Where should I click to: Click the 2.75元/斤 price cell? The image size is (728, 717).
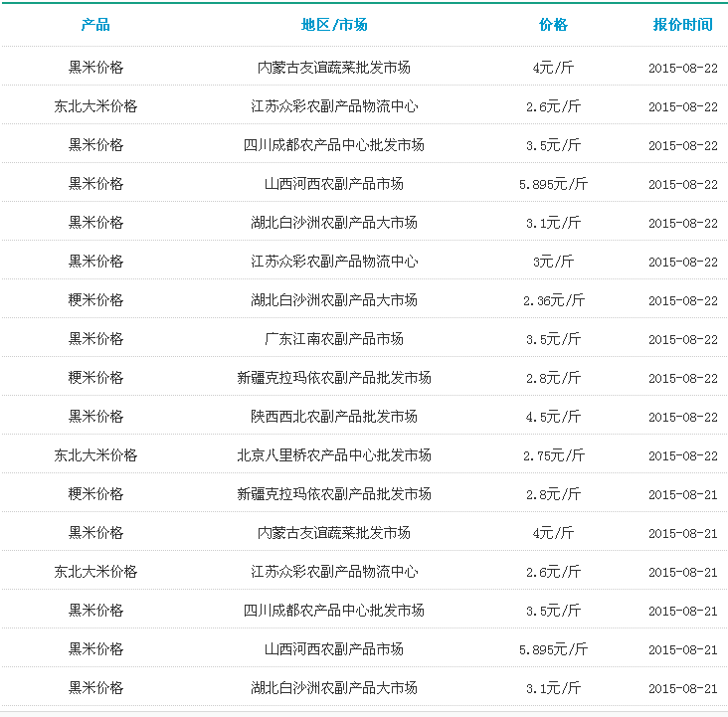point(553,455)
